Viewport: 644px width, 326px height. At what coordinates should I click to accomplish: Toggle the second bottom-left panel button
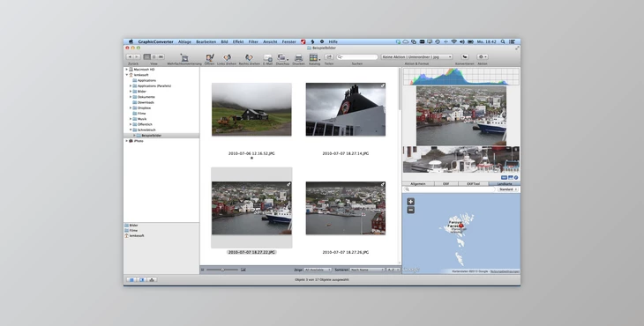[x=142, y=279]
